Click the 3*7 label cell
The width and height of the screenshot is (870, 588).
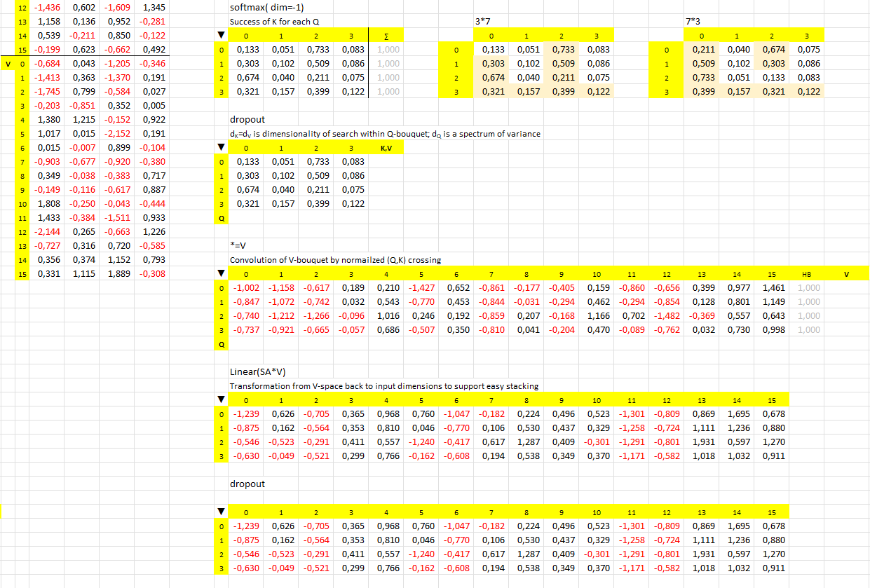click(483, 22)
